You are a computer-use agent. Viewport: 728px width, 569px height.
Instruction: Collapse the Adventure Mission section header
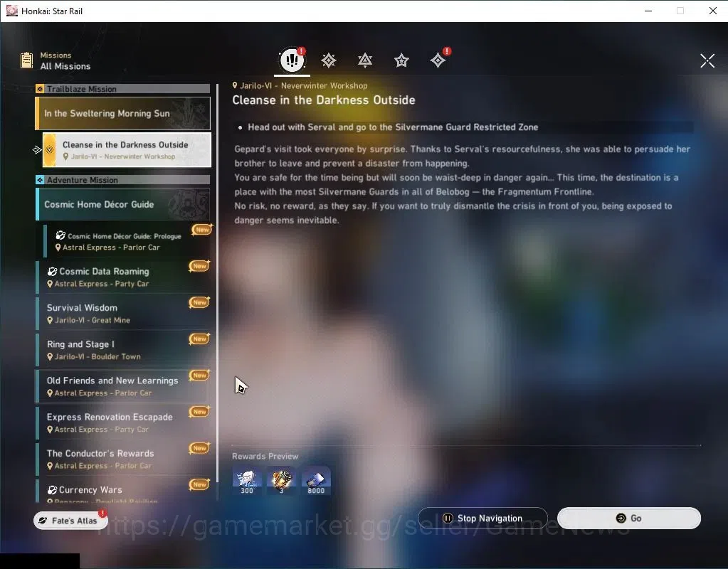(123, 180)
